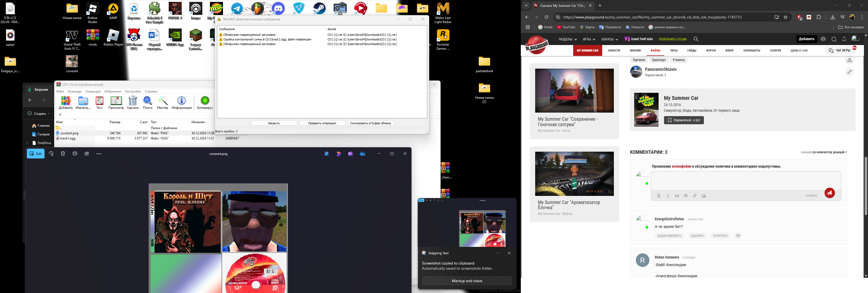
Task: Select the NVIDIA App desktop icon
Action: (175, 38)
